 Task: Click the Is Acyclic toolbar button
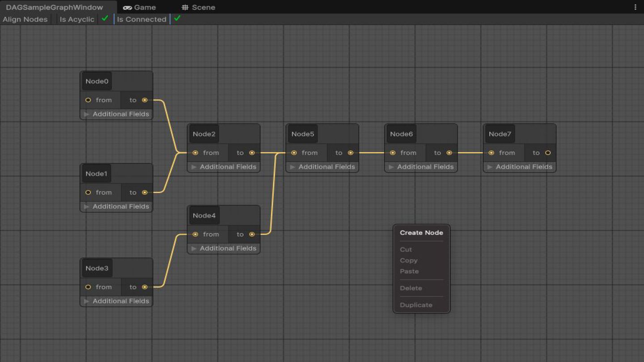click(77, 19)
